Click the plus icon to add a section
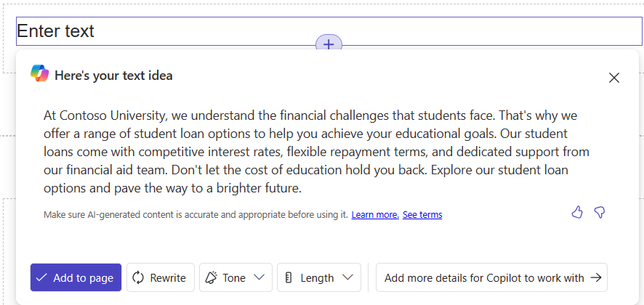 coord(329,44)
